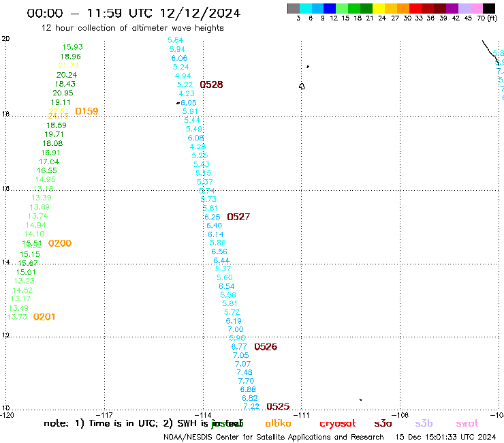Click the 6.06 wave height value
This screenshot has width=504, height=443.
point(179,58)
